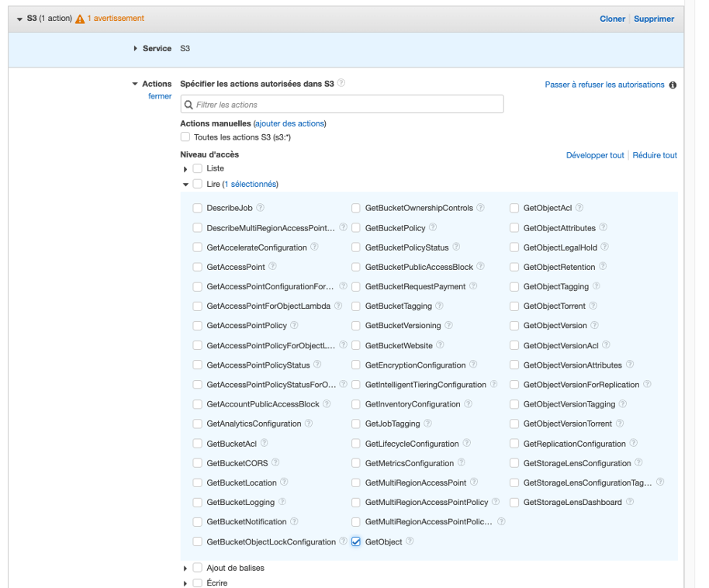Image resolution: width=709 pixels, height=588 pixels.
Task: Open help for GetBucketNotification
Action: (294, 521)
